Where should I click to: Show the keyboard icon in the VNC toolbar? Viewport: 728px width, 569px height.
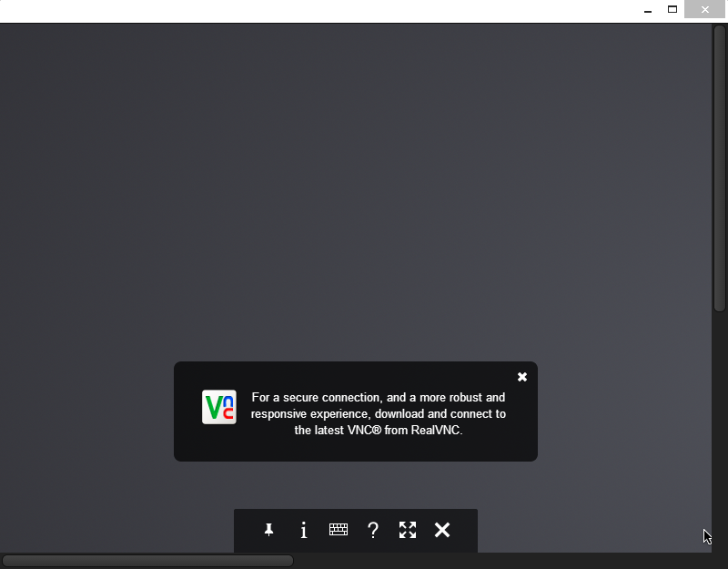[338, 530]
